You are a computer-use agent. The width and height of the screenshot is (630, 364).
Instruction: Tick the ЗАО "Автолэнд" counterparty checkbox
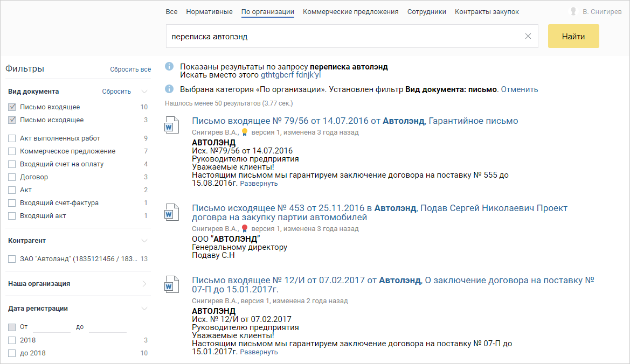pos(12,259)
